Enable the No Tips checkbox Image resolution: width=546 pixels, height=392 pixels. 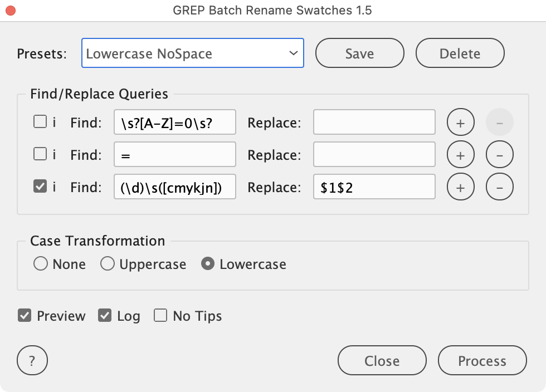pos(160,316)
